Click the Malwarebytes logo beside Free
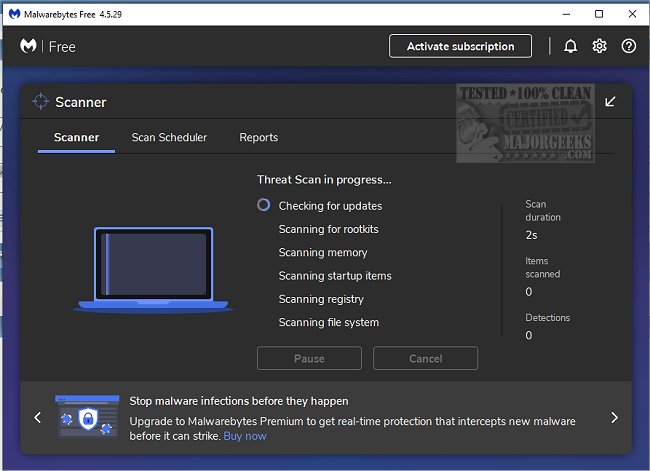Viewport: 650px width, 471px height. click(28, 46)
